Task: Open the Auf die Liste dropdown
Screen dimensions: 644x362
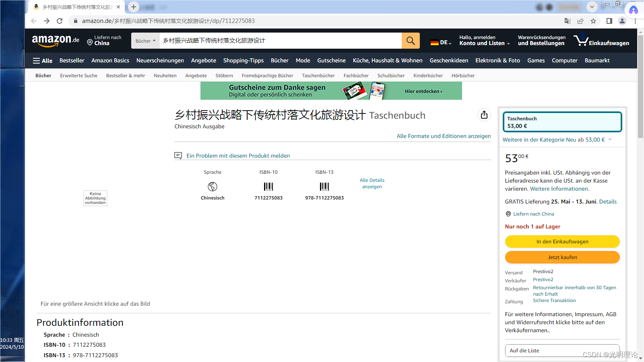Action: tap(562, 350)
